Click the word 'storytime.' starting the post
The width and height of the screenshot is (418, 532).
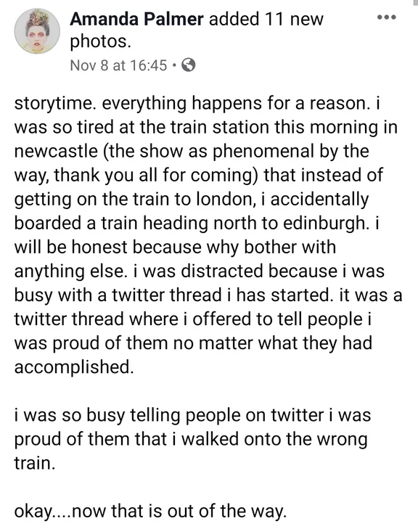(55, 104)
